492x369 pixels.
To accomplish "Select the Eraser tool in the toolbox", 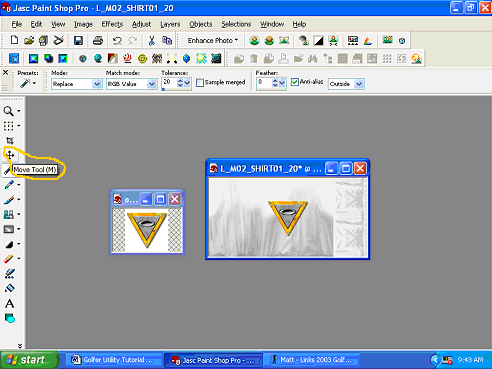I will tap(9, 259).
